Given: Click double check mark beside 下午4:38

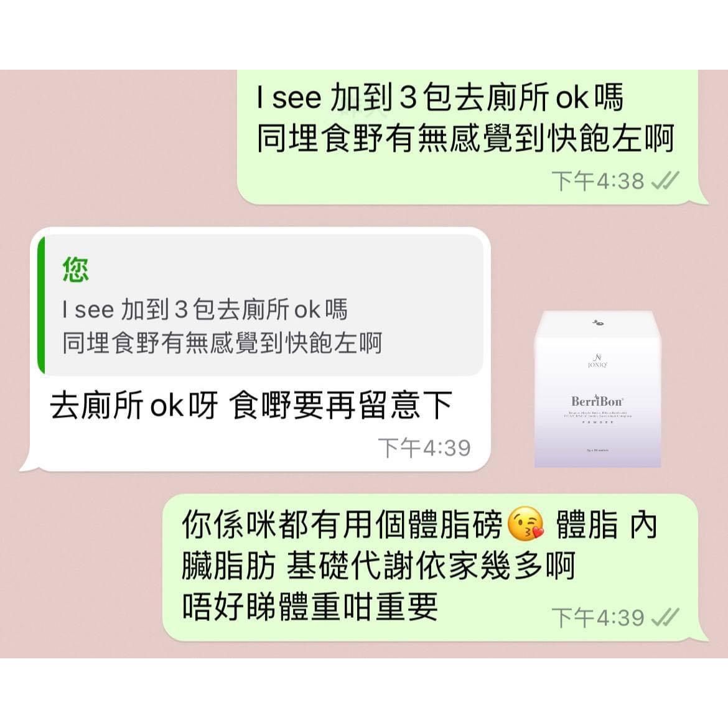Looking at the screenshot, I should coord(666,180).
